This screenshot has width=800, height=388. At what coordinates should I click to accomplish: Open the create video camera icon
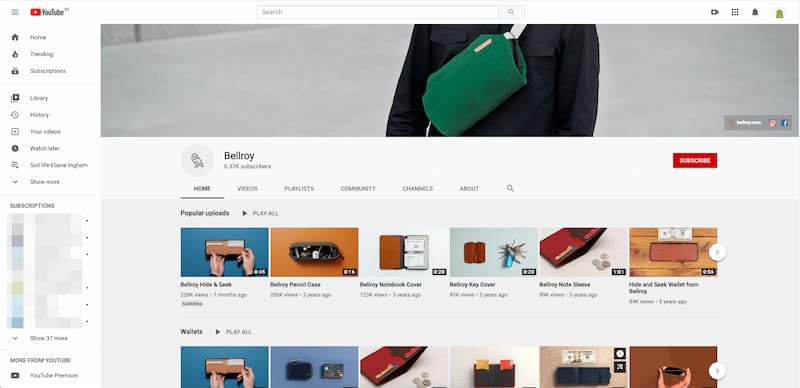tap(714, 12)
